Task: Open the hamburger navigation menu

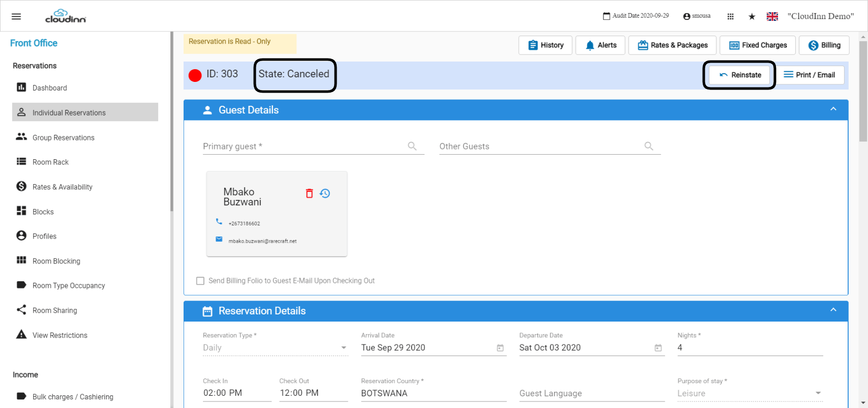Action: click(16, 16)
